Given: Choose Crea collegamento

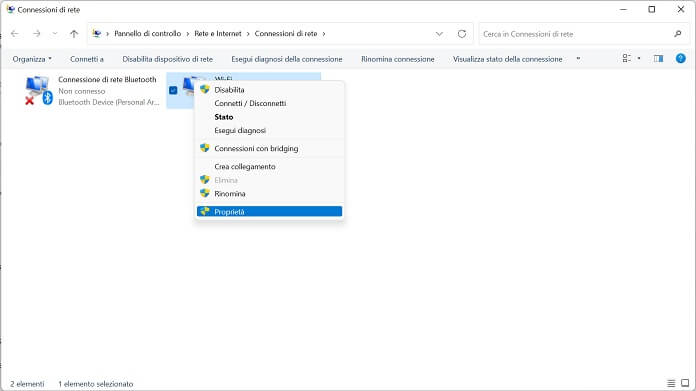Looking at the screenshot, I should point(269,167).
